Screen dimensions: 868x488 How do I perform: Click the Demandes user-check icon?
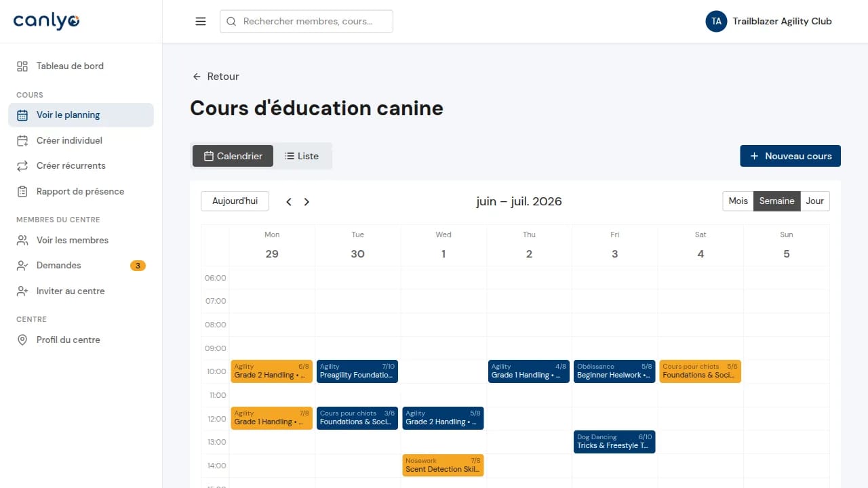22,266
